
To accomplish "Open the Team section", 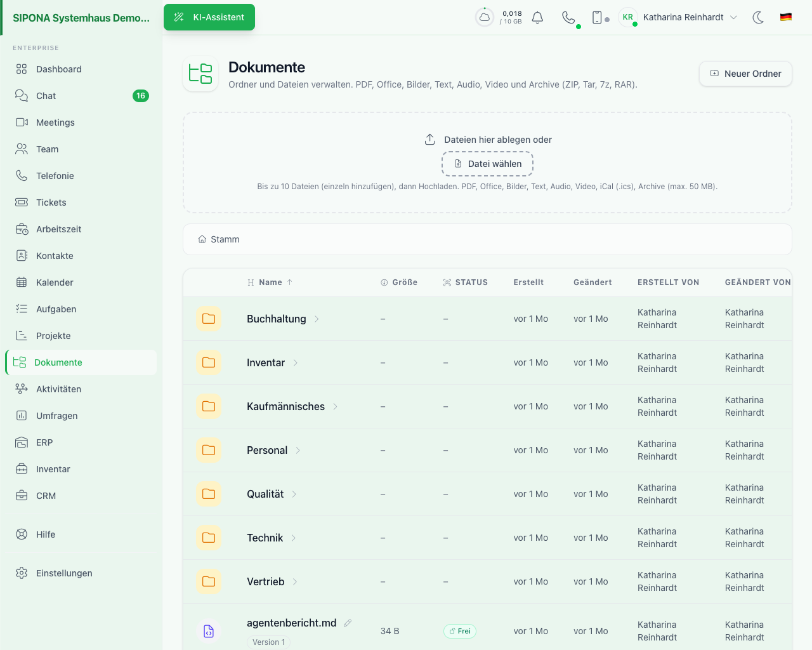I will (81, 149).
